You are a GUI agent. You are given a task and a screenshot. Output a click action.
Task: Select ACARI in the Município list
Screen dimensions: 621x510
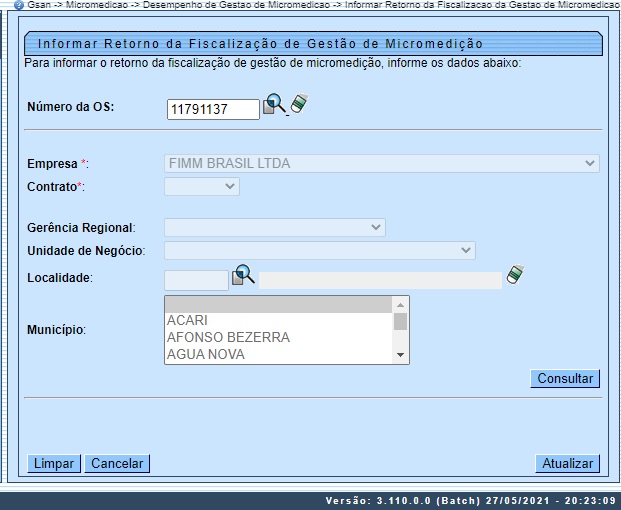278,320
